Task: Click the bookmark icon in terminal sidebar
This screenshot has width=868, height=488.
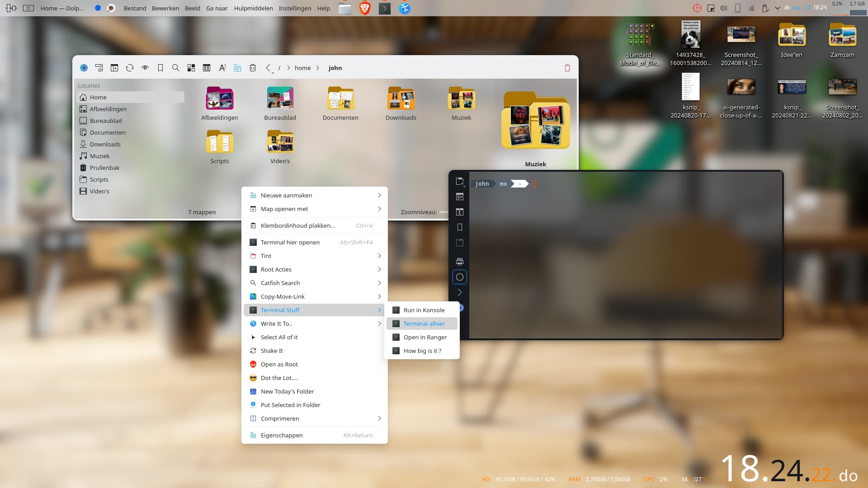Action: (460, 227)
